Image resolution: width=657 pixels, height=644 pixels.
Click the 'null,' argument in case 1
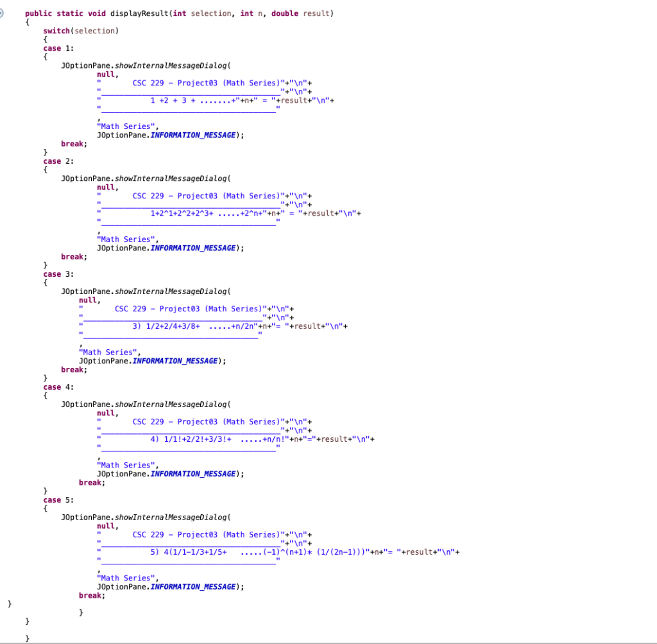(x=108, y=74)
